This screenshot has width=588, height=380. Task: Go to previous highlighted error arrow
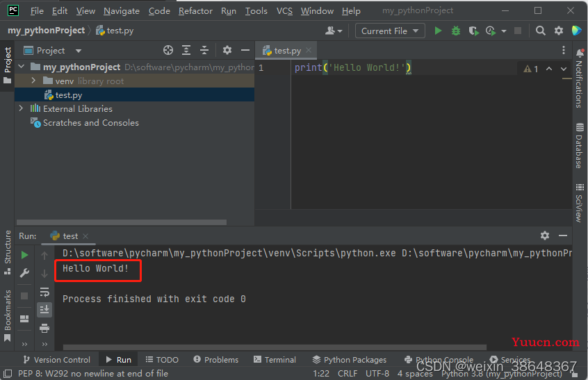click(548, 69)
